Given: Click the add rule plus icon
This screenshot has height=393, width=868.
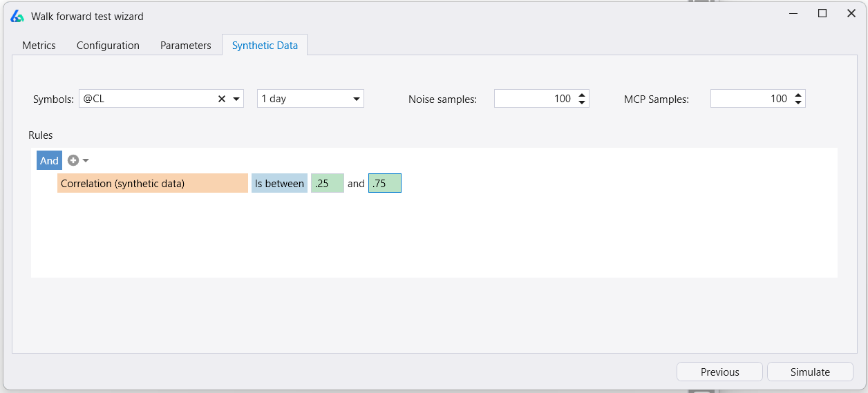Looking at the screenshot, I should pos(73,160).
